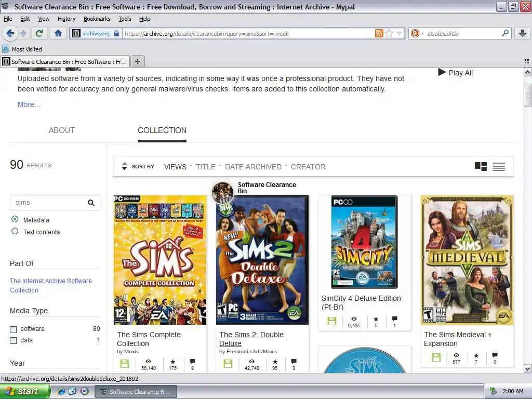
Task: Click the Sims Complete Collection cover thumbnail
Action: (160, 260)
